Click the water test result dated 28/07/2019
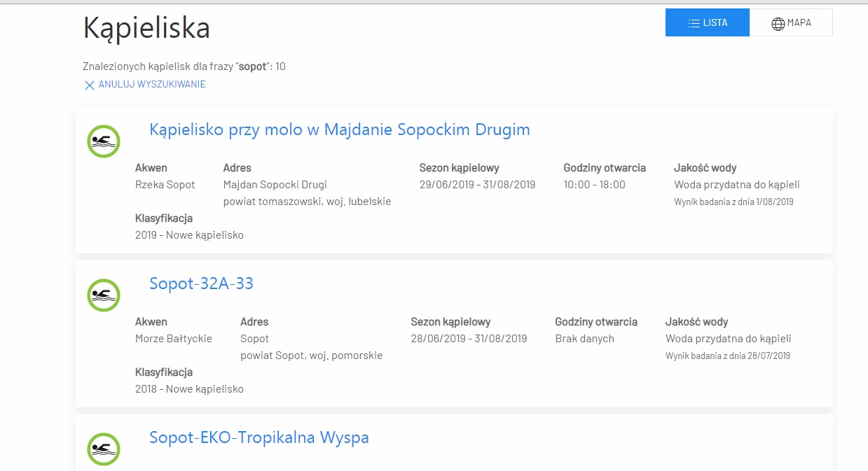868x471 pixels. (727, 356)
